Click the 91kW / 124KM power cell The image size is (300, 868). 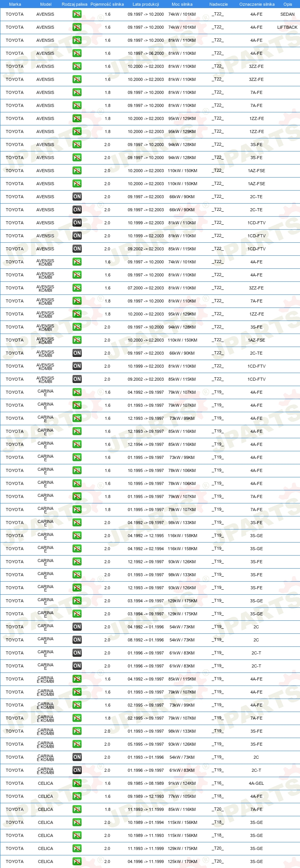pyautogui.click(x=182, y=783)
